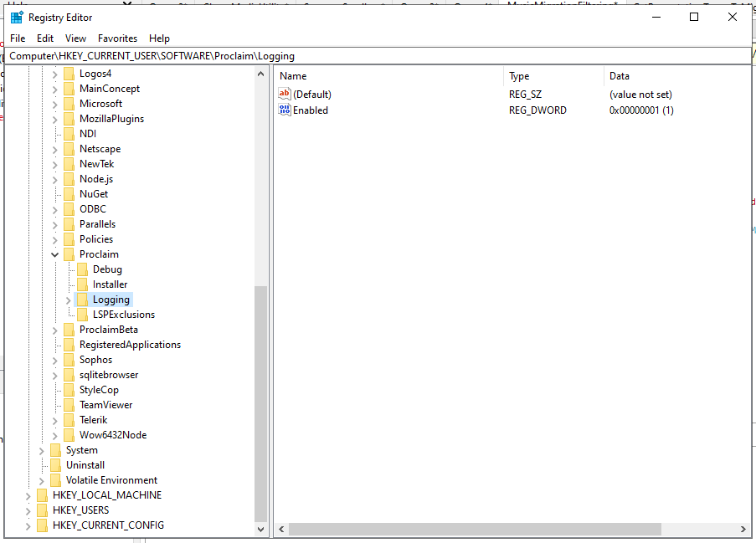Expand the sqlitebrowser key

pos(55,376)
